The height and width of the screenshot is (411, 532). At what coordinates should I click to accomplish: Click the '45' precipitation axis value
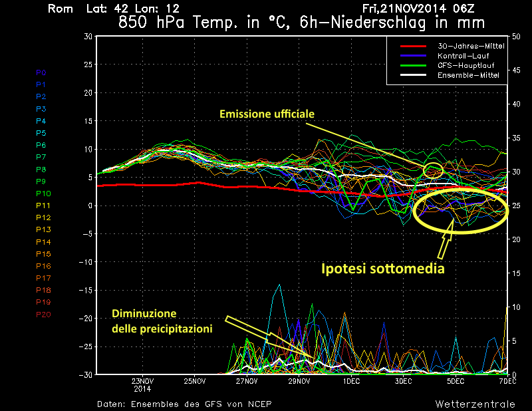click(x=516, y=70)
